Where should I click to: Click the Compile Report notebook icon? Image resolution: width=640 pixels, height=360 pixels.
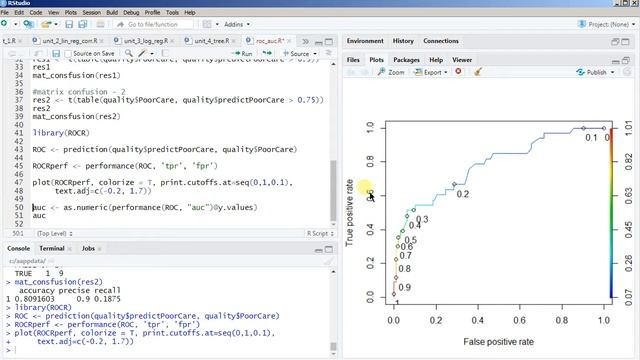(x=165, y=53)
